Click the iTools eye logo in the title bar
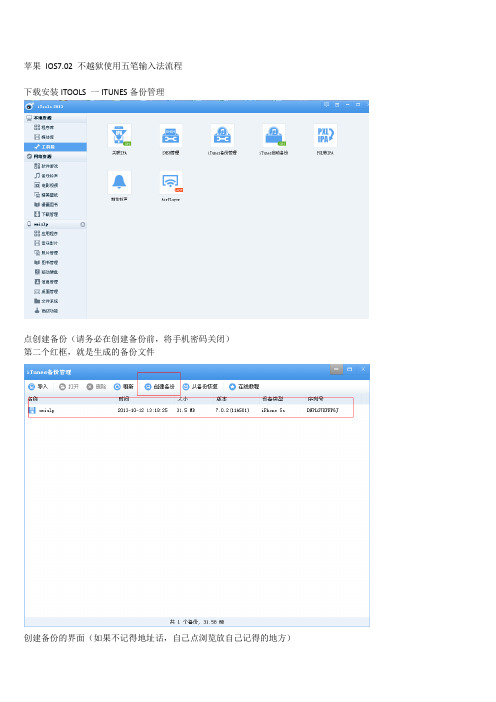The width and height of the screenshot is (496, 702). 30,106
